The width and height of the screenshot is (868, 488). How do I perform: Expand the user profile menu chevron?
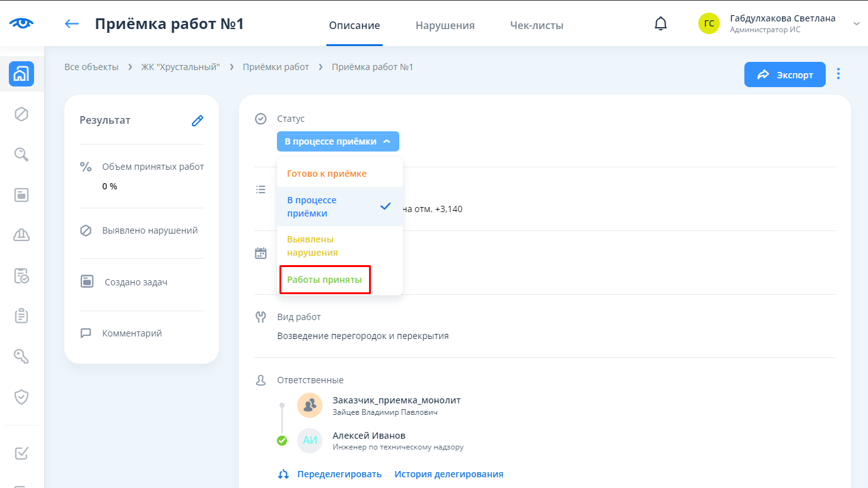(856, 23)
